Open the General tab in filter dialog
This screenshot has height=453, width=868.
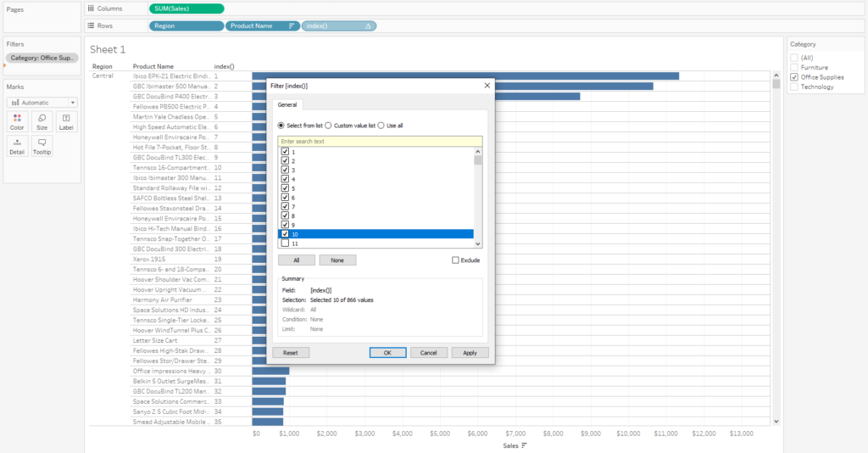[x=287, y=104]
